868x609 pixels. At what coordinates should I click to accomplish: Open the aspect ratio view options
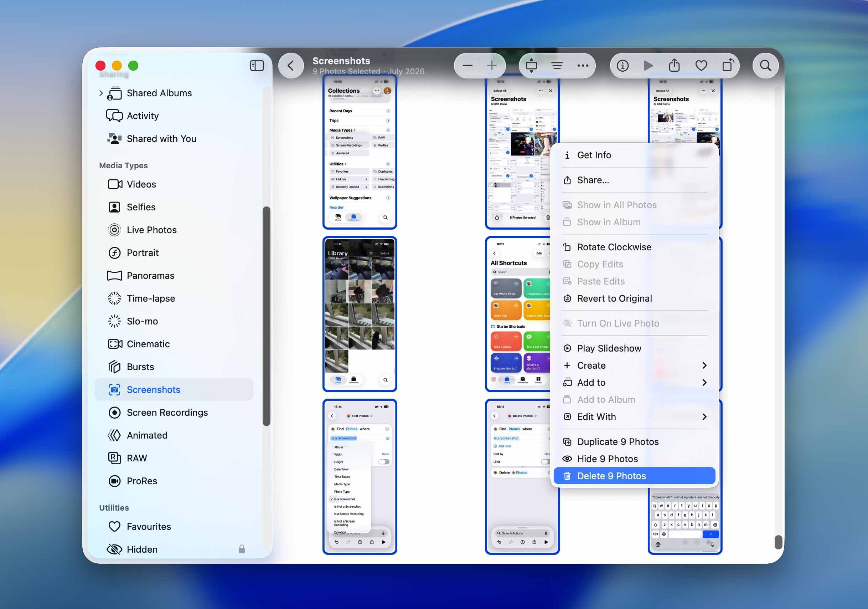pyautogui.click(x=531, y=66)
